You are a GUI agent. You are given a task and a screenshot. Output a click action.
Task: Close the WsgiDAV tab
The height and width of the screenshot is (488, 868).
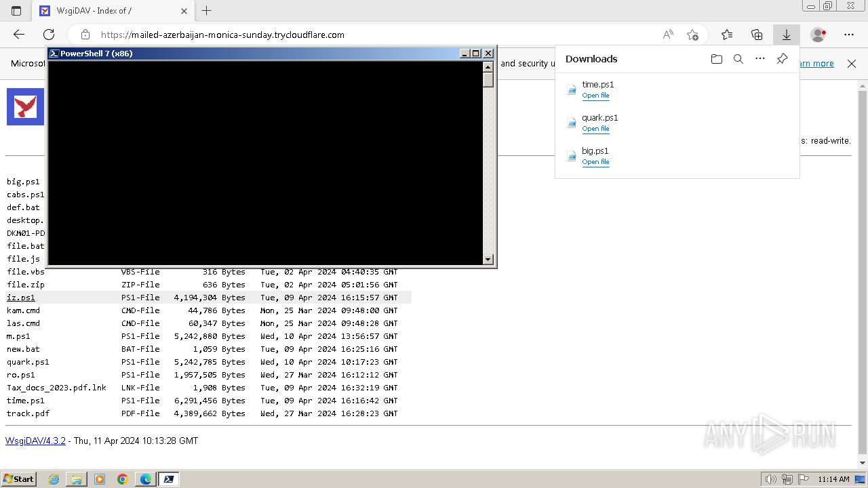(x=184, y=11)
